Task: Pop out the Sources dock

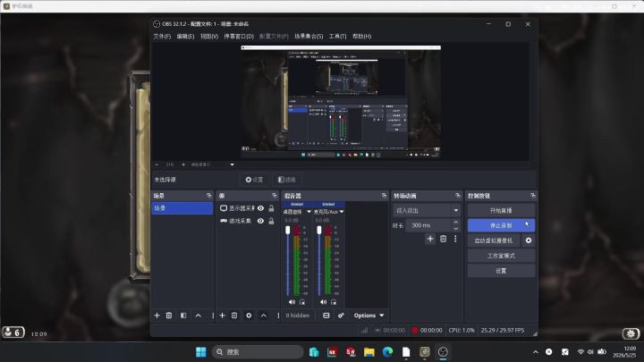Action: (x=275, y=196)
